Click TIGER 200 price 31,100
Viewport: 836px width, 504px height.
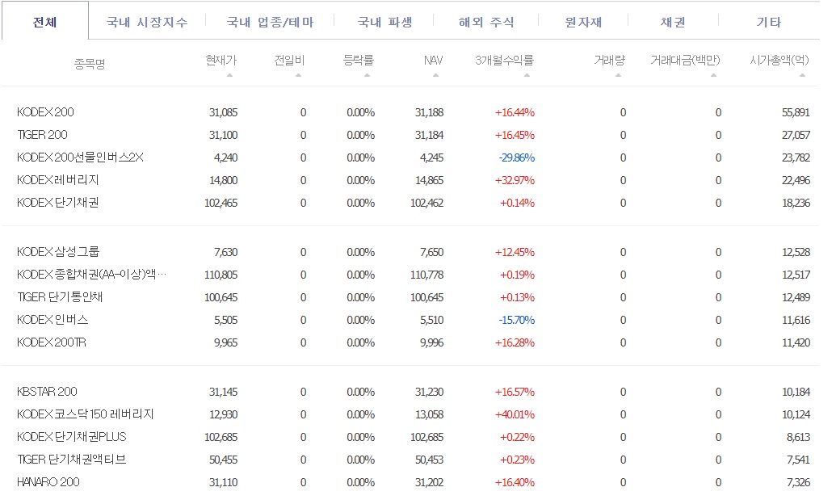(224, 135)
